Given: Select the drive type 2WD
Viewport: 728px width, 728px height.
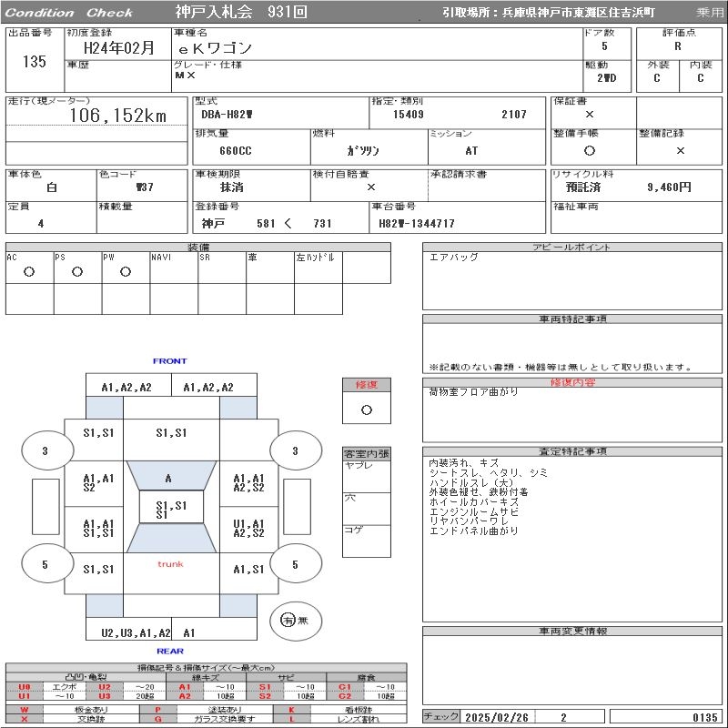Looking at the screenshot, I should click(x=607, y=78).
